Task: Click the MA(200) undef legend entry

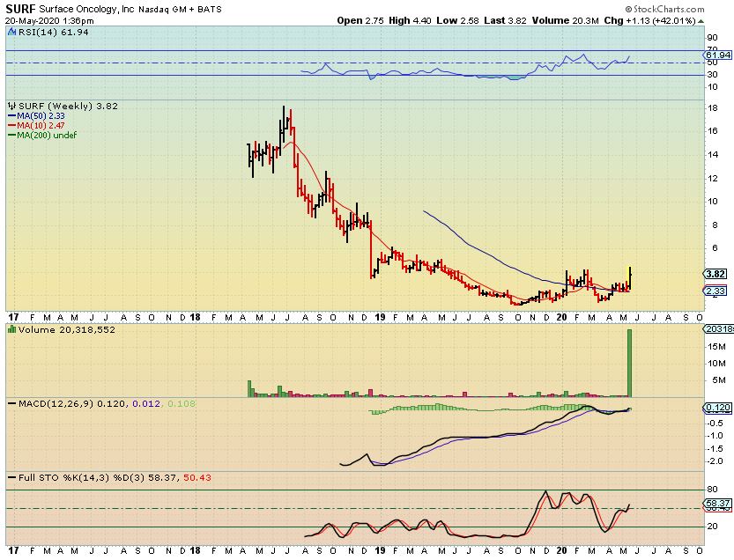Action: click(42, 136)
